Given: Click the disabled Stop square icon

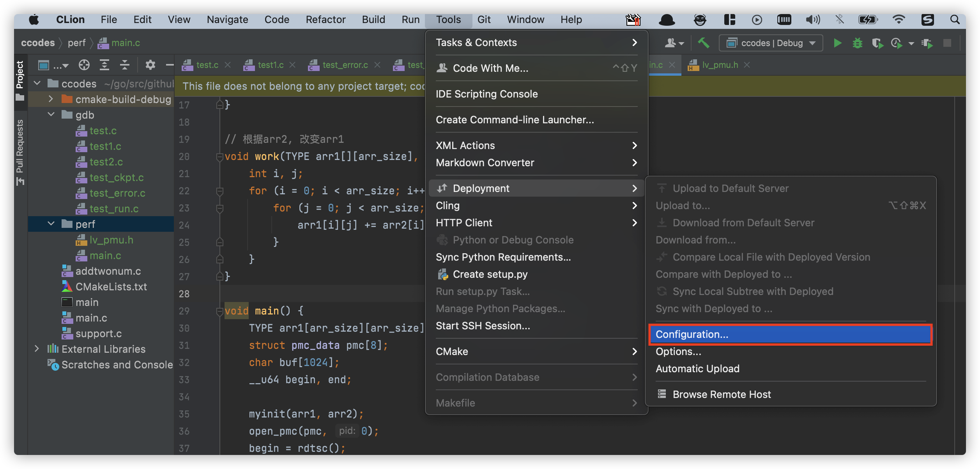Looking at the screenshot, I should coord(947,43).
